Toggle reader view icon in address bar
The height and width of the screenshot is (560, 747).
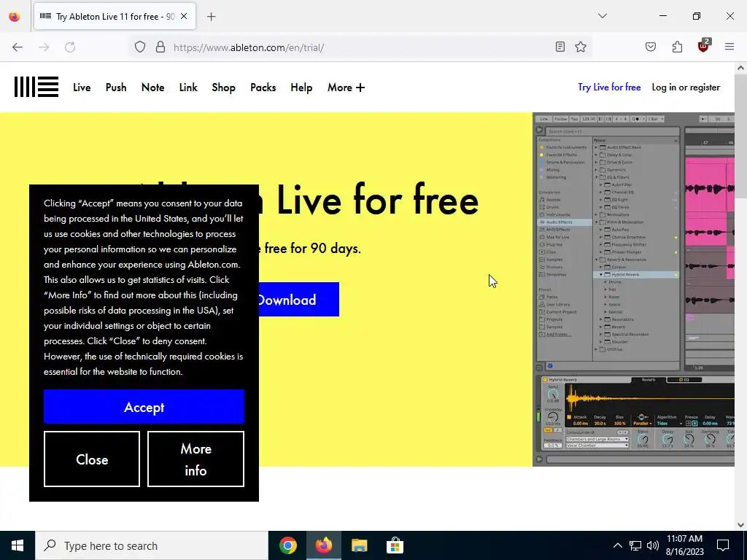pyautogui.click(x=560, y=47)
